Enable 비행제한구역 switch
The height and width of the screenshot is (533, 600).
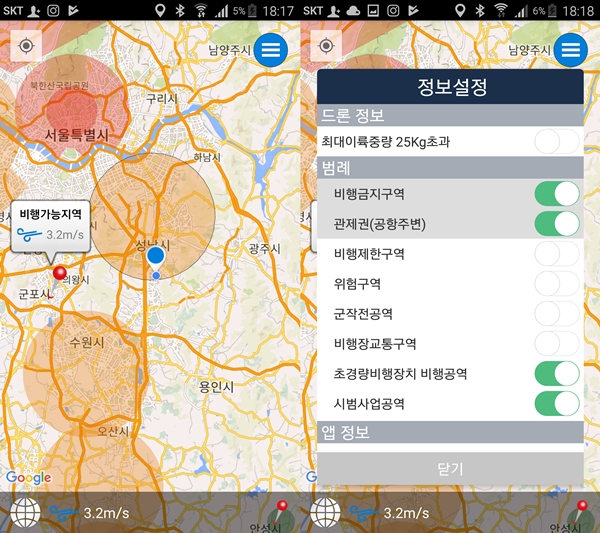click(557, 253)
